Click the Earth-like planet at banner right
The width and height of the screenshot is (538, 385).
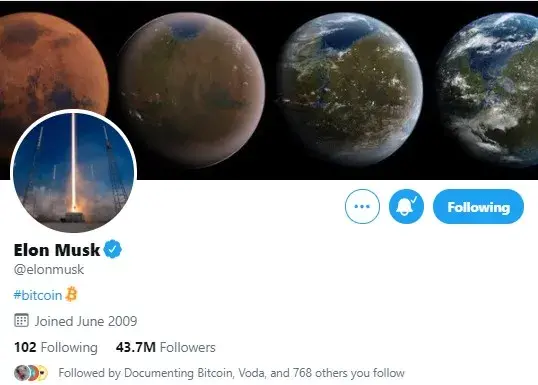pyautogui.click(x=489, y=89)
